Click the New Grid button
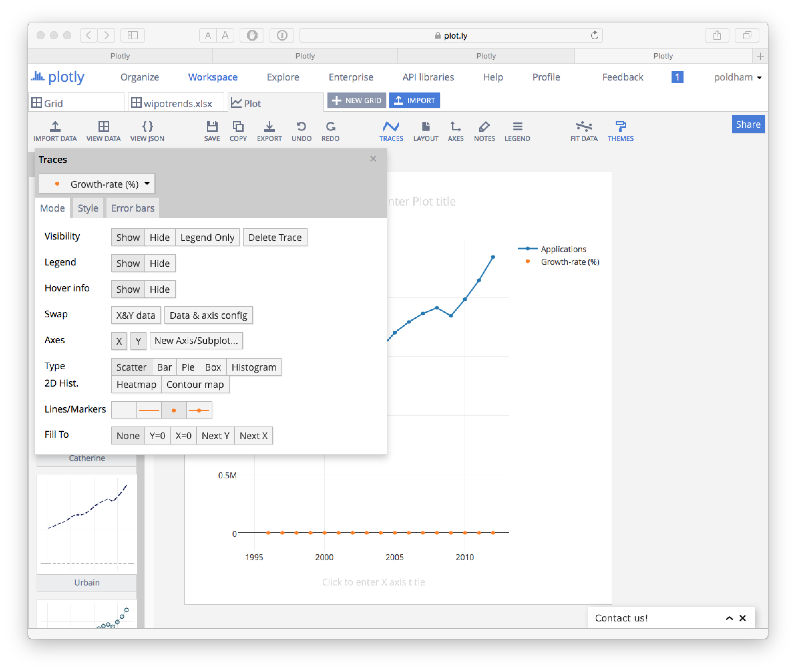Viewport: 796px width, 672px height. coord(356,100)
